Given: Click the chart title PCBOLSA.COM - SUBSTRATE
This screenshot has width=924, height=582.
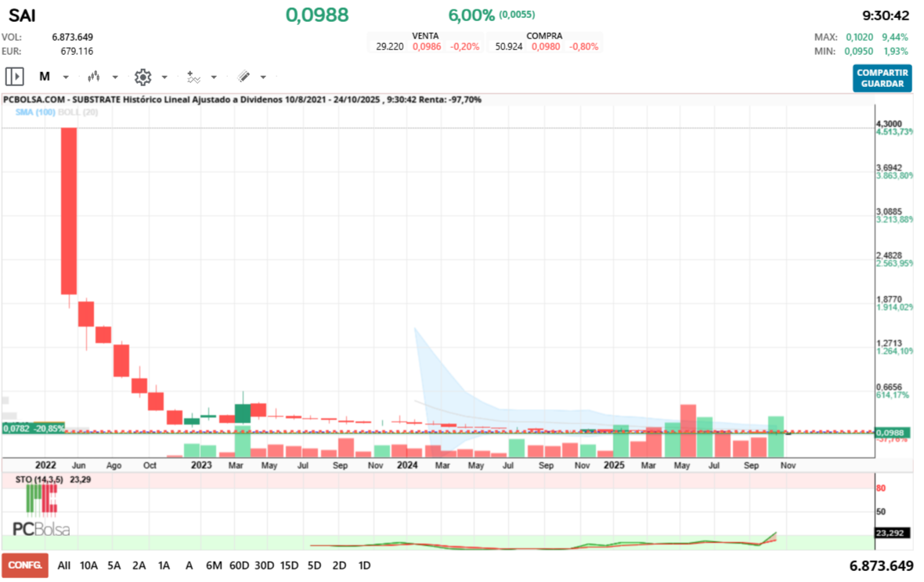Looking at the screenshot, I should coord(62,99).
